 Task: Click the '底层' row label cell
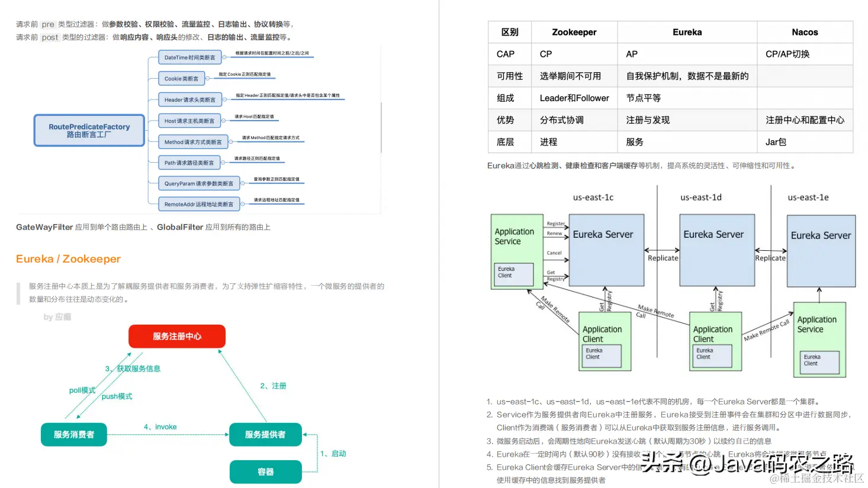click(x=510, y=142)
